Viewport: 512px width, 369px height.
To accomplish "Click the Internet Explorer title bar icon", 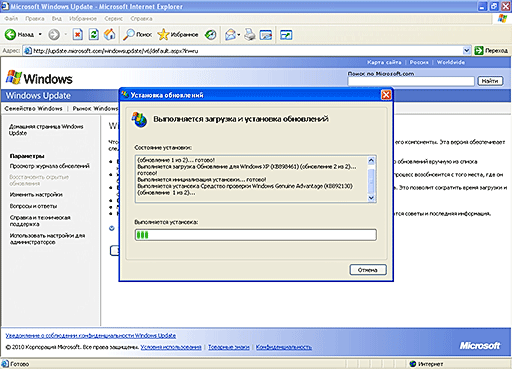I will coord(5,6).
